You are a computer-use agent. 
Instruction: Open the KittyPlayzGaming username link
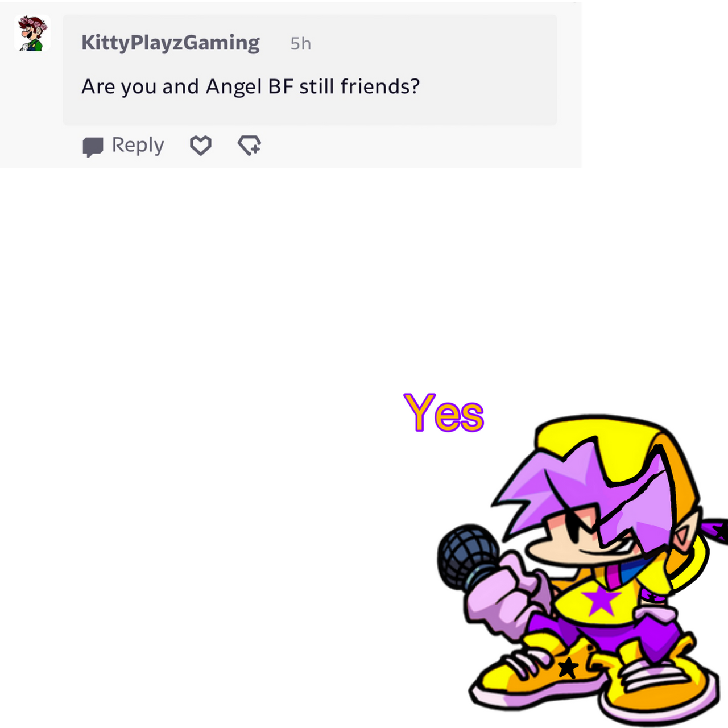click(x=170, y=43)
